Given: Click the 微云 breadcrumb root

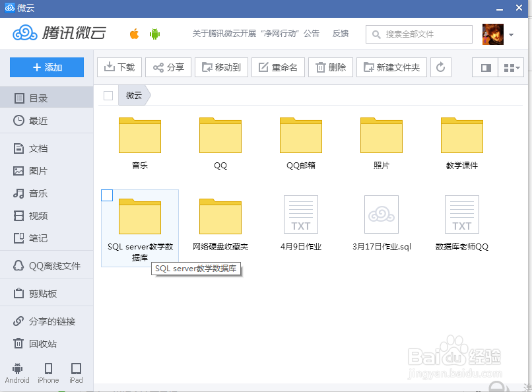Looking at the screenshot, I should 134,96.
